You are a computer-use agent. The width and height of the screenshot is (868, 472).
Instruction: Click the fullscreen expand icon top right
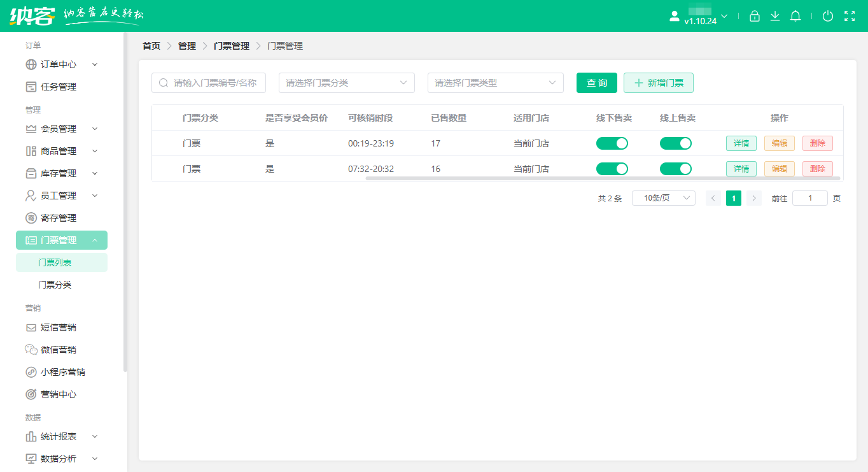tap(850, 15)
